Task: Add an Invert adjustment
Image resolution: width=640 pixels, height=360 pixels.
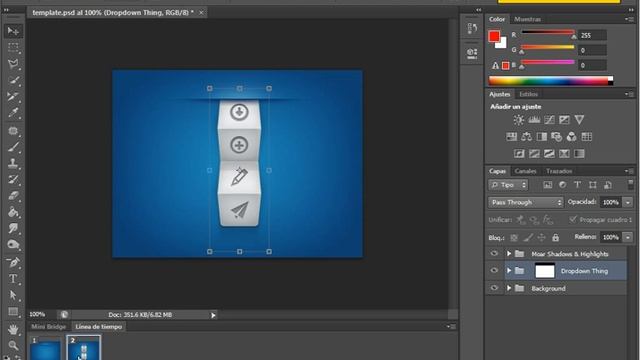Action: (x=519, y=154)
